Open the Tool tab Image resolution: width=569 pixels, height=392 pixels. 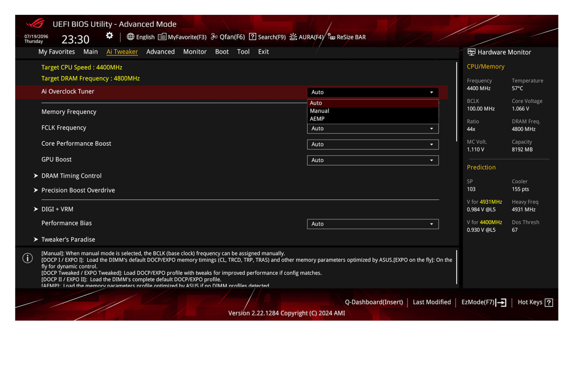(243, 52)
